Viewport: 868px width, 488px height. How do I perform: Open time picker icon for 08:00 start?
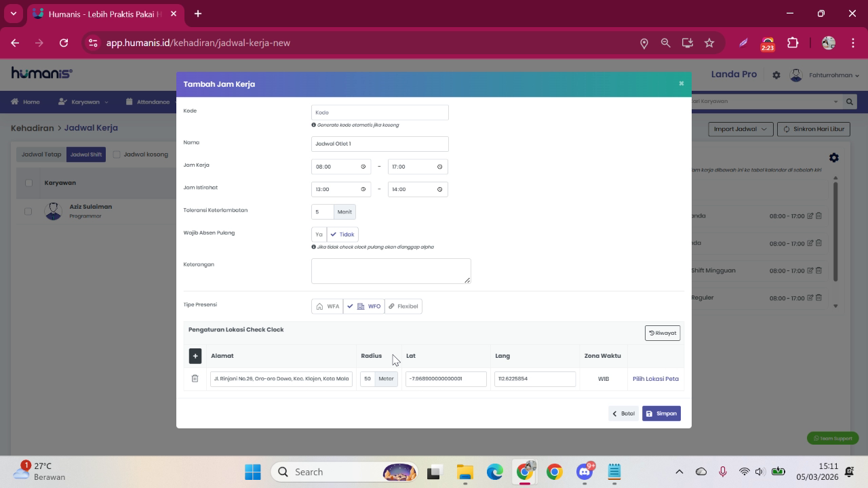363,167
